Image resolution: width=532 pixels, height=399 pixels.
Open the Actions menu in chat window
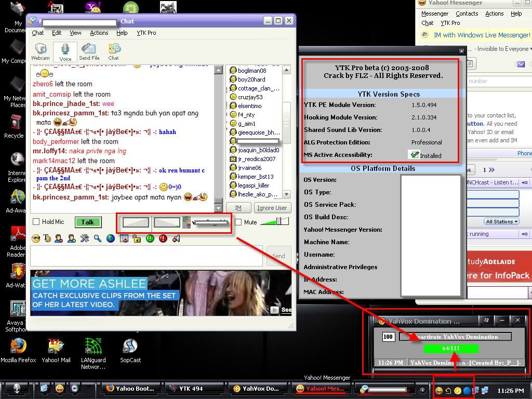click(99, 33)
